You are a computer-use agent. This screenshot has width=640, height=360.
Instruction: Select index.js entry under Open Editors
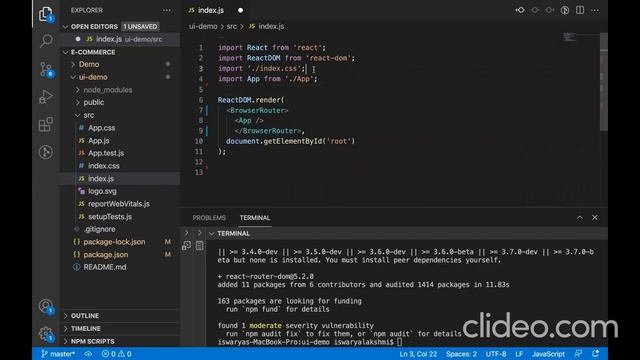point(120,39)
